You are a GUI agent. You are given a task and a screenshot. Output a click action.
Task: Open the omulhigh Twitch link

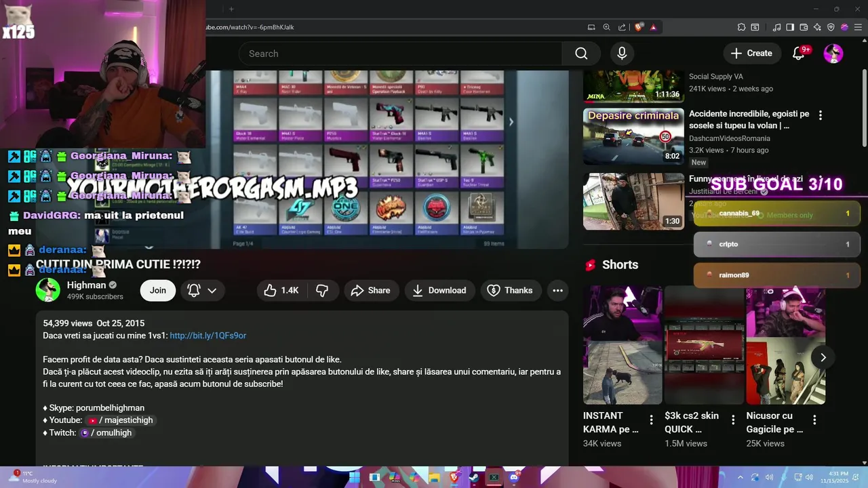[107, 432]
